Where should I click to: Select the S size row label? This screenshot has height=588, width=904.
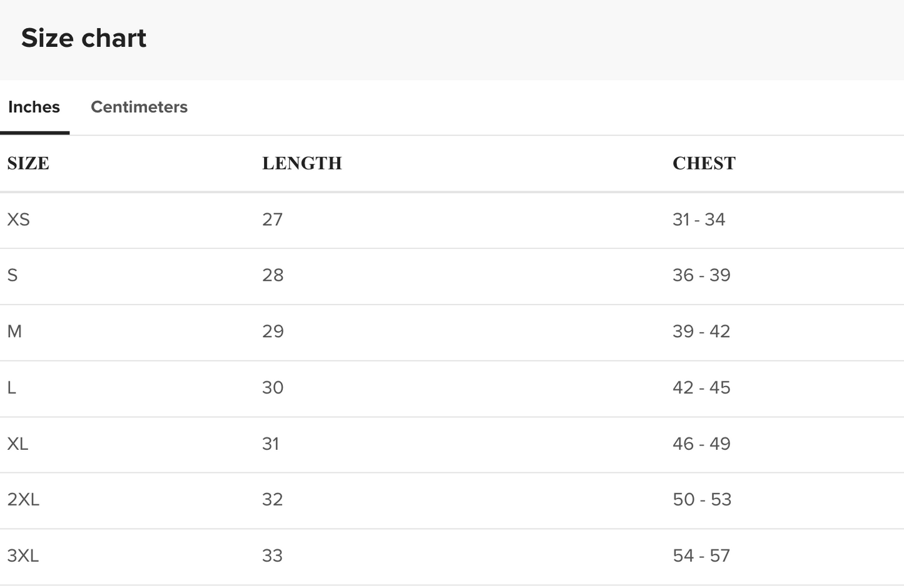point(13,275)
